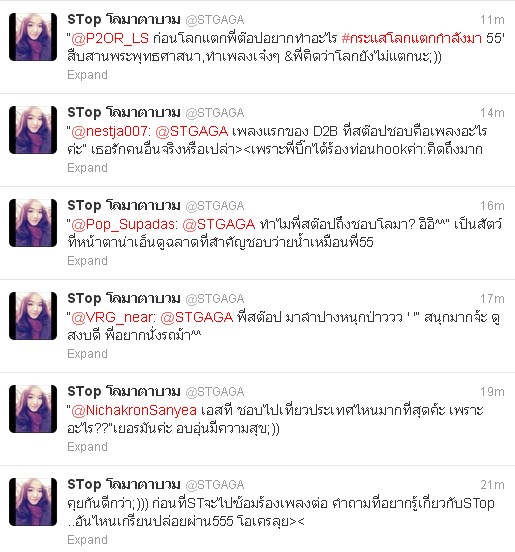Open the @nestja007 mention link

pyautogui.click(x=109, y=131)
